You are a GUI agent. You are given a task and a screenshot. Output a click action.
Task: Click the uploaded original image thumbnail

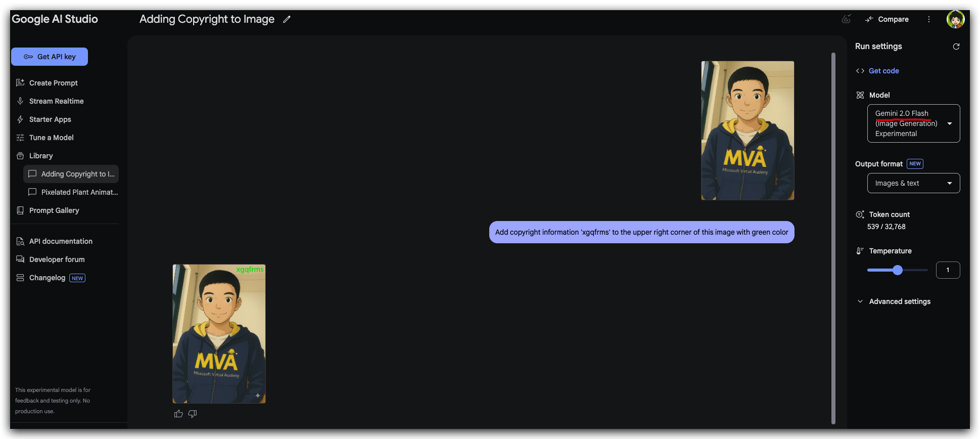point(748,130)
